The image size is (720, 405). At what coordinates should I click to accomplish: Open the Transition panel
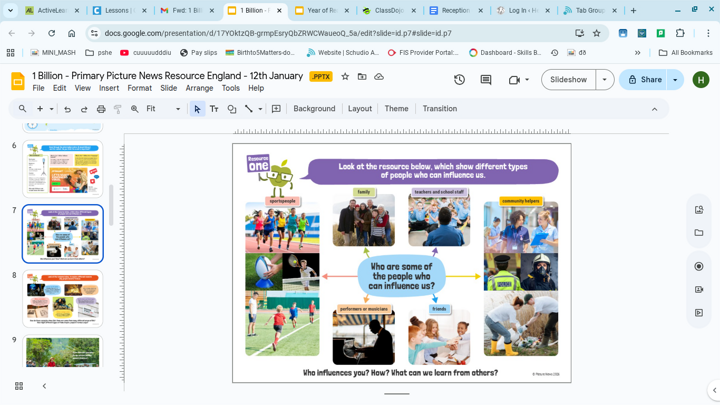click(439, 109)
